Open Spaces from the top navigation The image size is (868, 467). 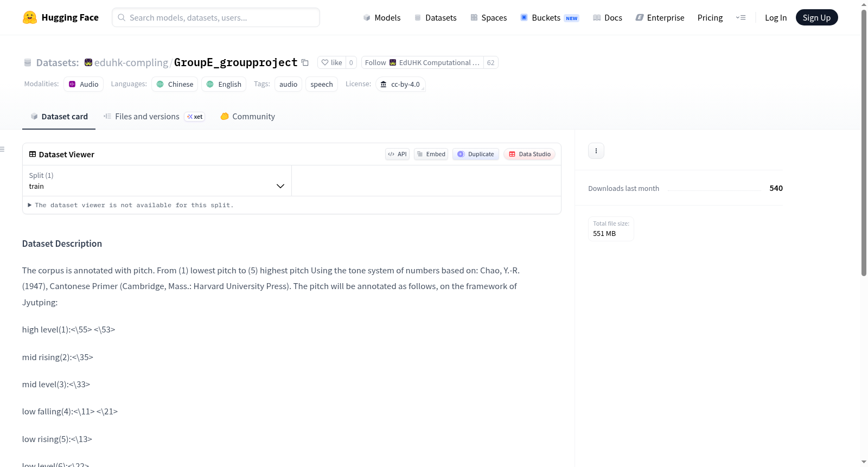click(x=488, y=18)
